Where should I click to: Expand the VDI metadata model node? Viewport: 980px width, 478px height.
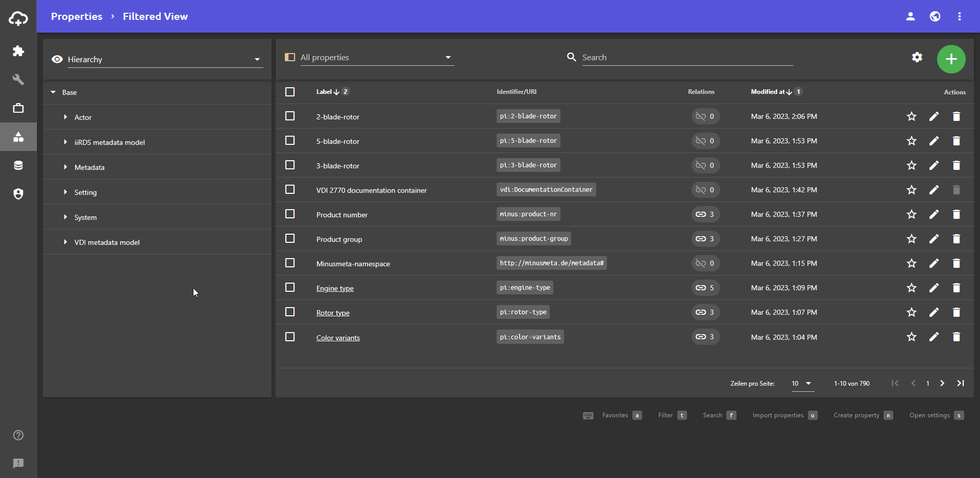[x=65, y=242]
